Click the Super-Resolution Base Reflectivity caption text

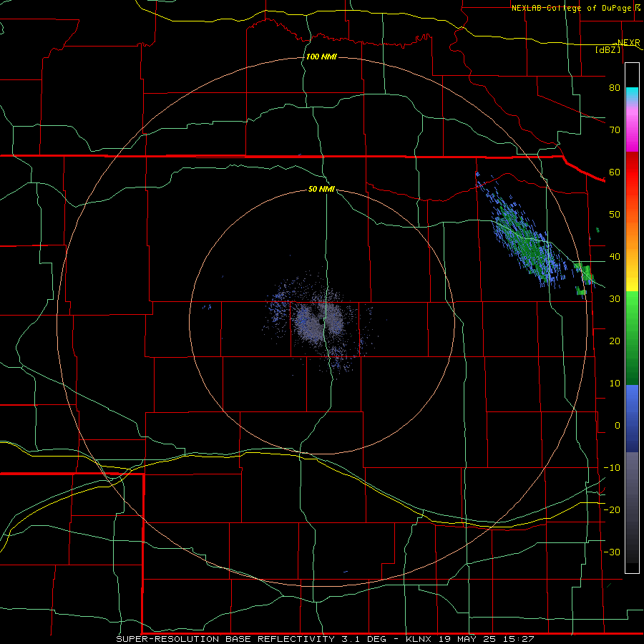(x=225, y=639)
